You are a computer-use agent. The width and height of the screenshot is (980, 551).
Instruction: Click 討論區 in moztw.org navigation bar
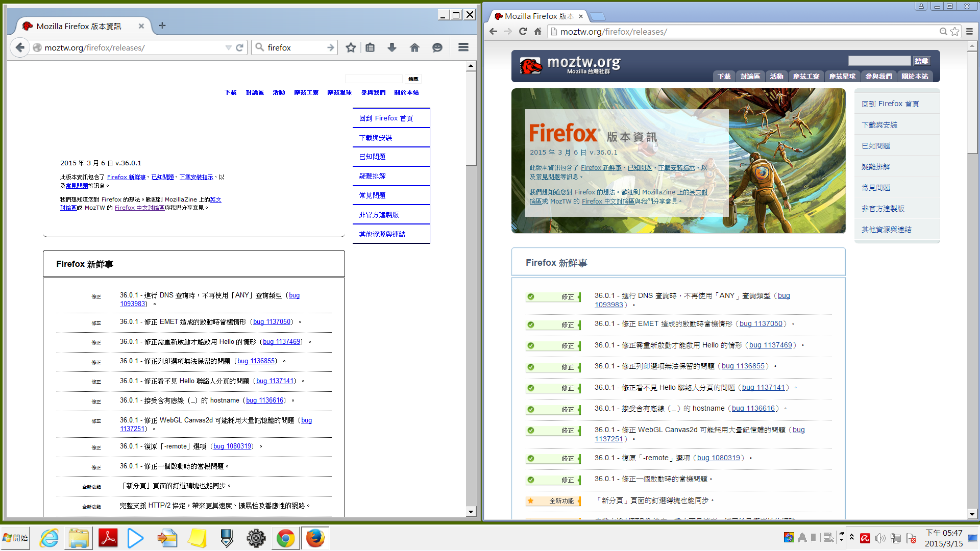[x=750, y=77]
